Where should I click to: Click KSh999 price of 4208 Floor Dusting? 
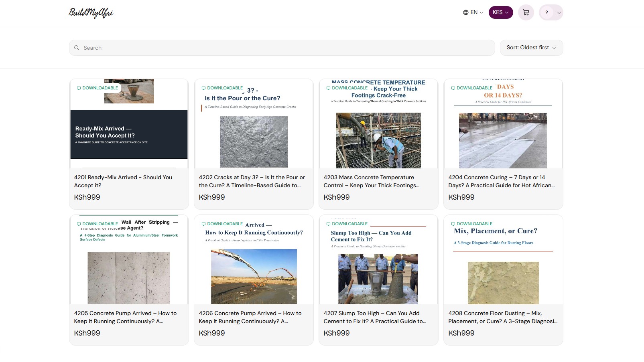coord(461,333)
